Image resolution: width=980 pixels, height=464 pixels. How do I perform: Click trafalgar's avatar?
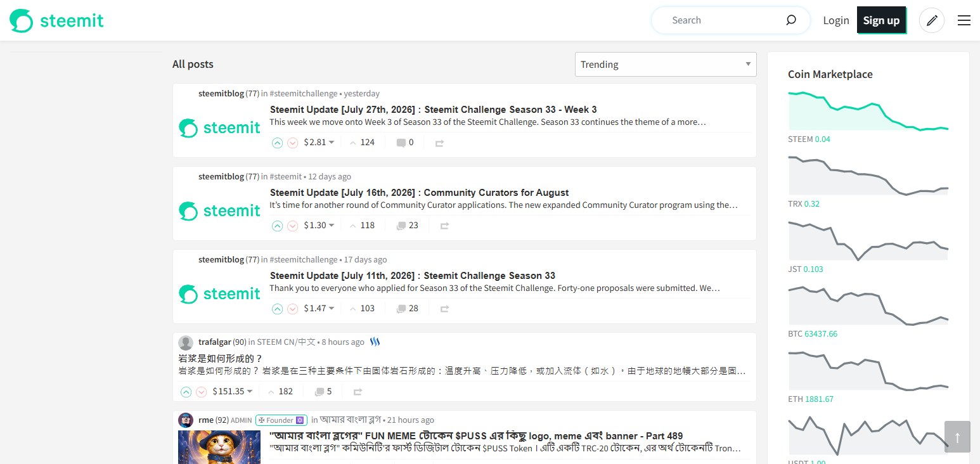186,343
